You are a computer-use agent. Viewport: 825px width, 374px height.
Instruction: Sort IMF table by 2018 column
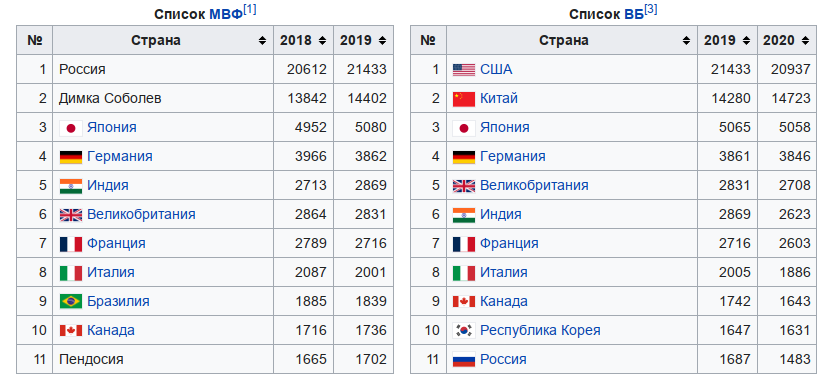322,41
